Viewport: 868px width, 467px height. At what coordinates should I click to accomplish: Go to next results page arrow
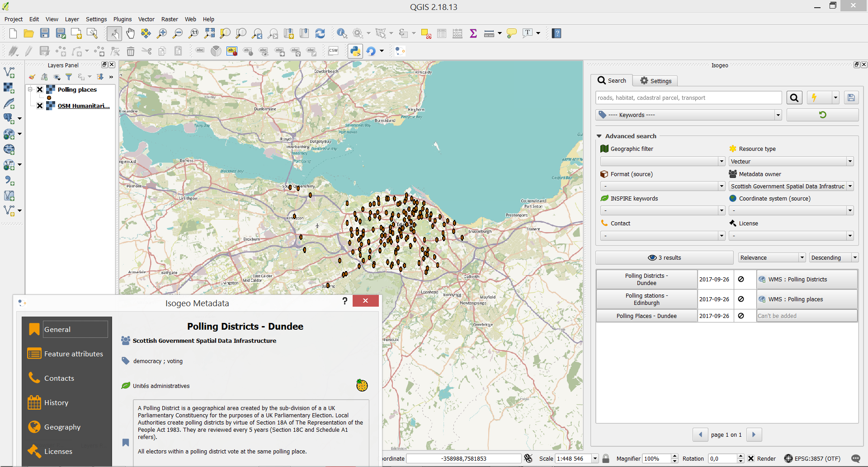pos(754,434)
